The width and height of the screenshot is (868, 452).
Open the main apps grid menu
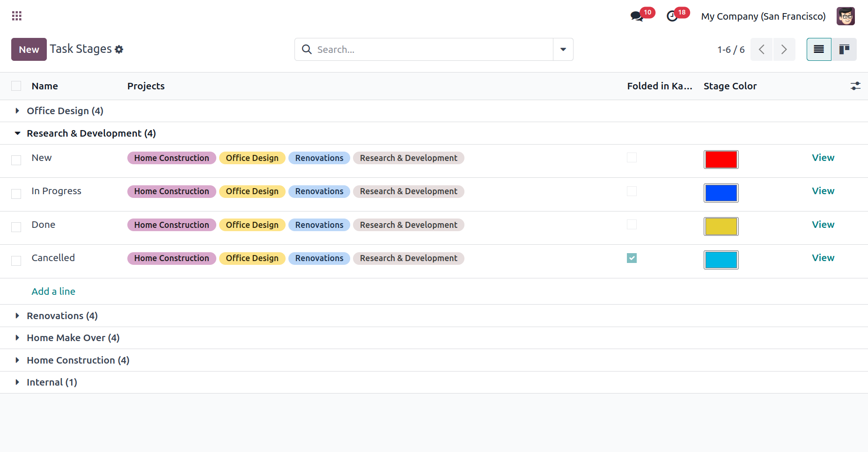17,16
